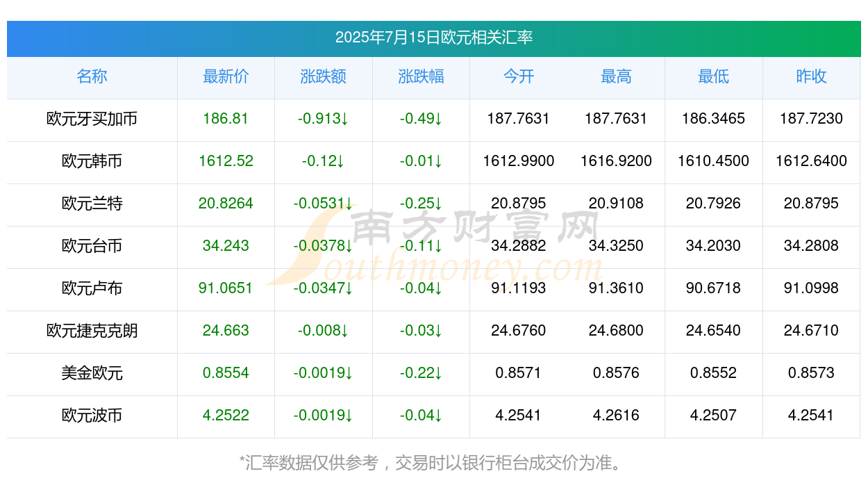This screenshot has width=868, height=485.
Task: Select the 名称 column header
Action: 92,76
